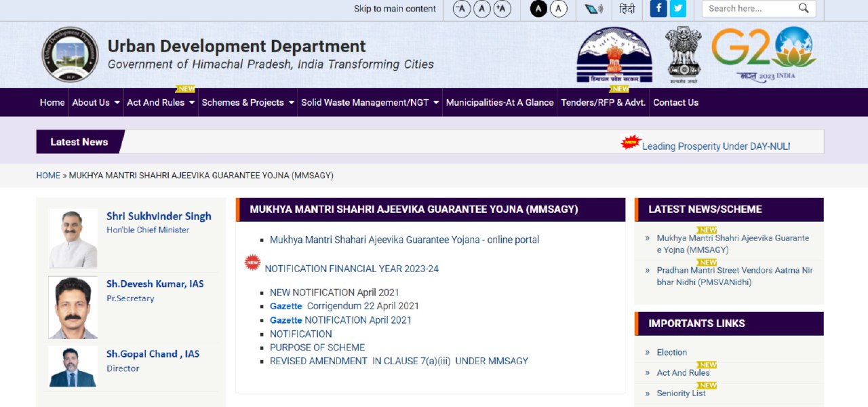Viewport: 868px width, 407px height.
Task: Switch to white standard-contrast theme
Action: coord(559,9)
